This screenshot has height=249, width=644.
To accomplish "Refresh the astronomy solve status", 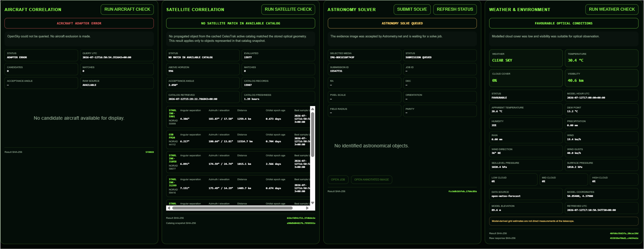I will tap(455, 10).
